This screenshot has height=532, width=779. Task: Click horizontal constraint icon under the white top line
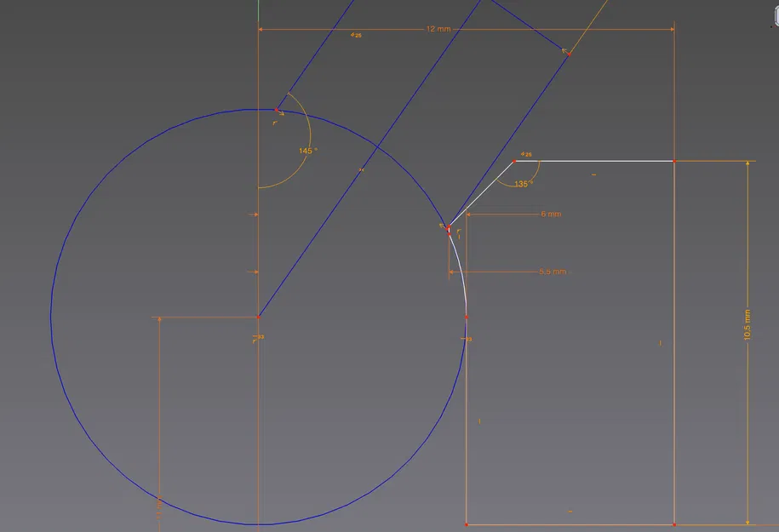593,174
